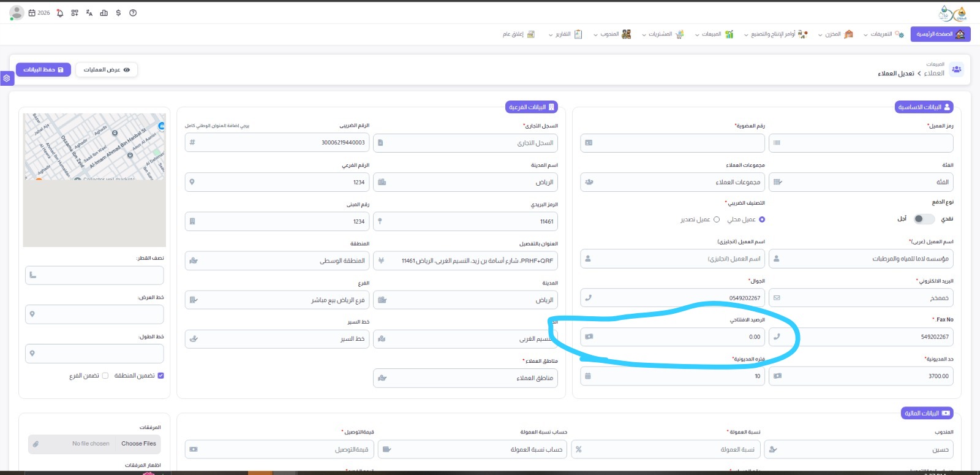The height and width of the screenshot is (475, 980).
Task: Go to الصفحة الرئيسية home tab
Action: 940,34
